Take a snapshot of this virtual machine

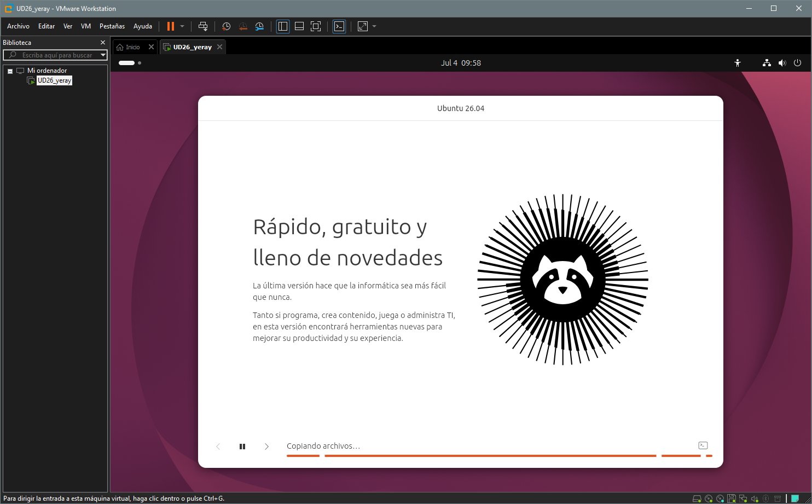pos(227,26)
